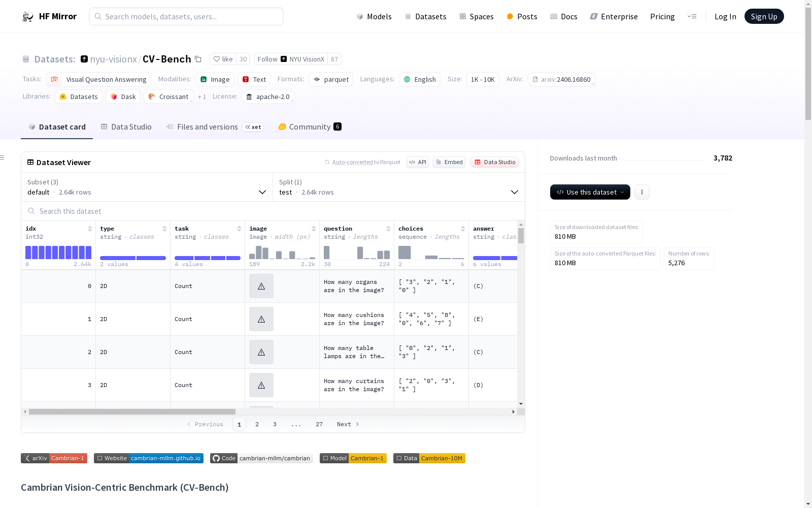Click the Dask library tag icon
812x508 pixels.
click(x=115, y=97)
